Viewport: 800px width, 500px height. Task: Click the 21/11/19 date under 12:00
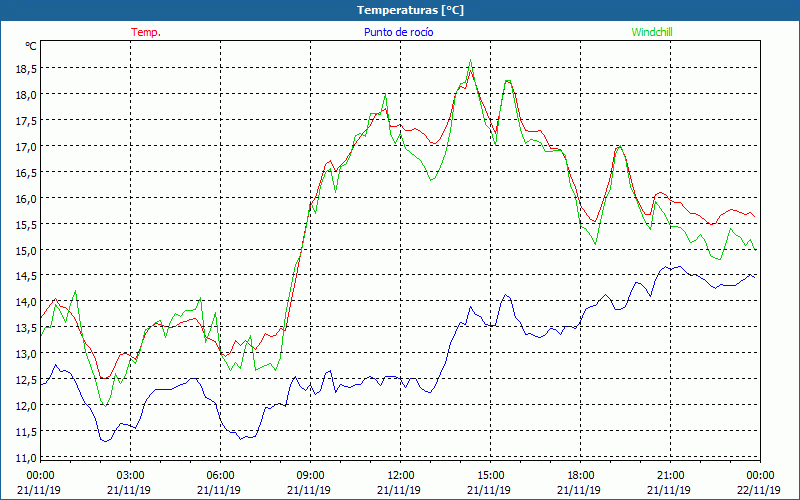tap(399, 490)
